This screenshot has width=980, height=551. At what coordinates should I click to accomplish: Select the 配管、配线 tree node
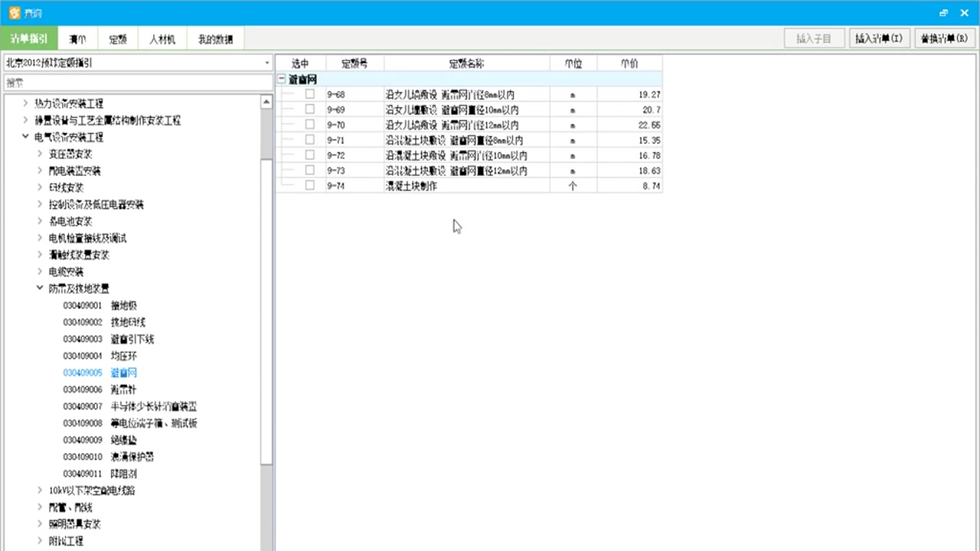pyautogui.click(x=70, y=507)
